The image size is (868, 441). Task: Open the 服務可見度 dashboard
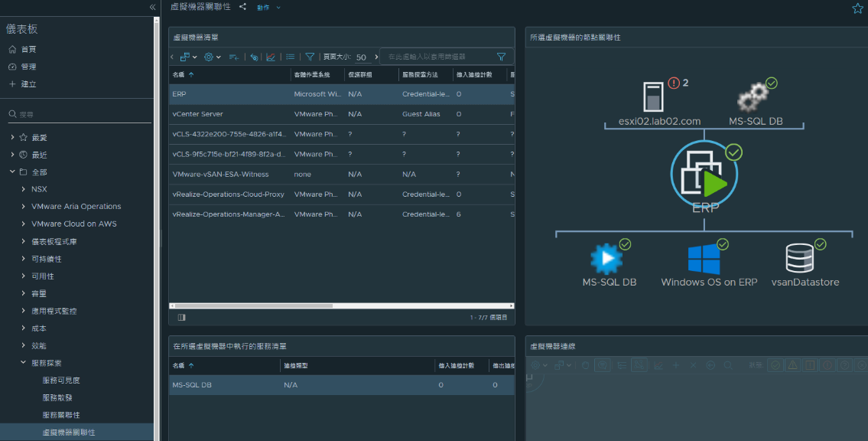61,381
